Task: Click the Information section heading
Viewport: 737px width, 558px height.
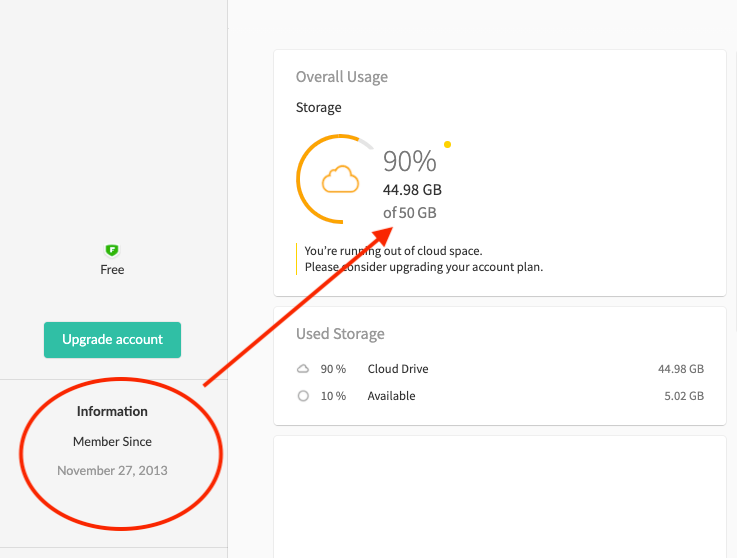Action: click(x=112, y=411)
